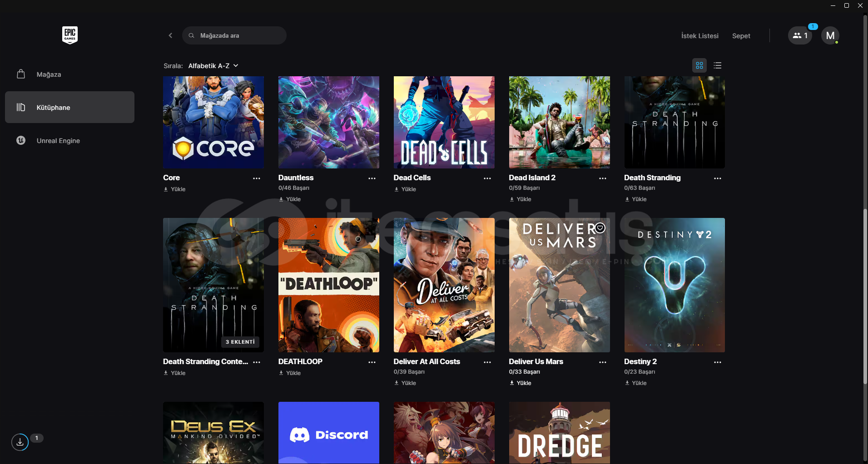Open Deliver Us Mars options menu

(603, 362)
